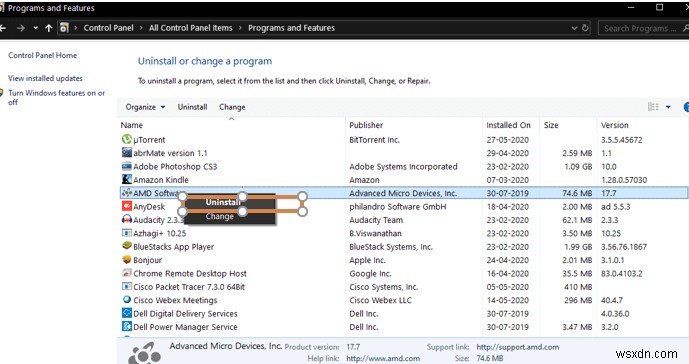Click the Azhagi+ 10.25 icon
The image size is (689, 364).
tap(127, 233)
